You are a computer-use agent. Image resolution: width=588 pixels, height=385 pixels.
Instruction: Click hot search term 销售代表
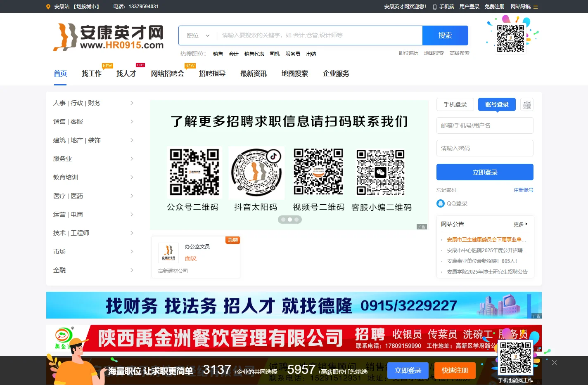point(254,54)
